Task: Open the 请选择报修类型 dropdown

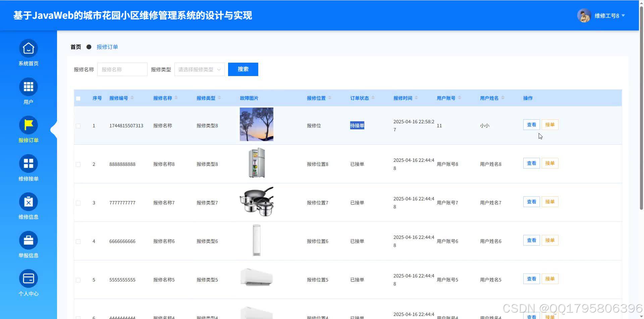Action: (x=199, y=69)
